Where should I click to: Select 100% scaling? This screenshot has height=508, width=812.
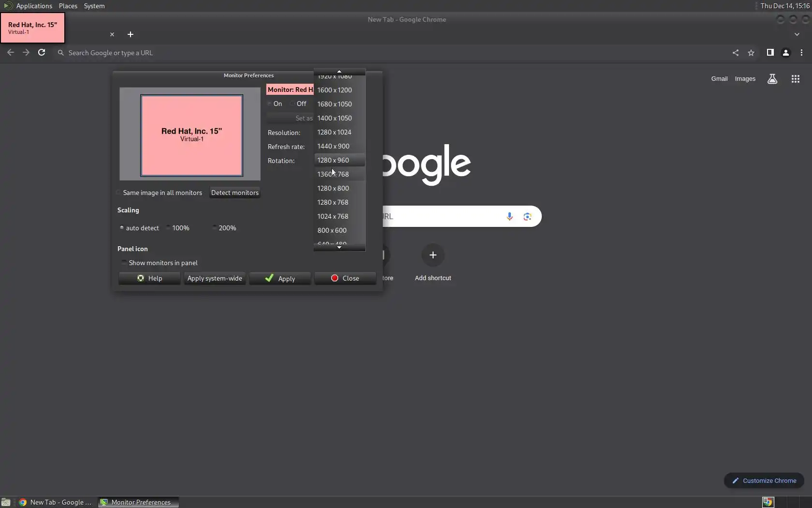[x=178, y=228]
